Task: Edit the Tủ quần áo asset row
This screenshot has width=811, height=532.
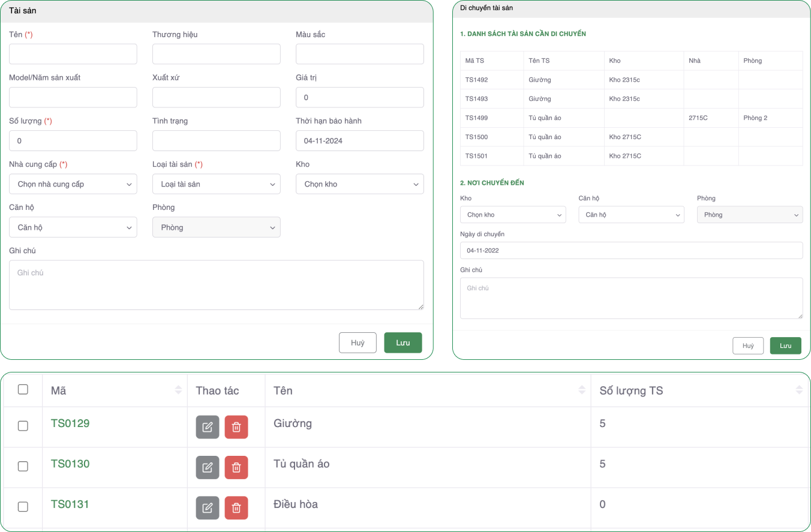Action: tap(207, 467)
